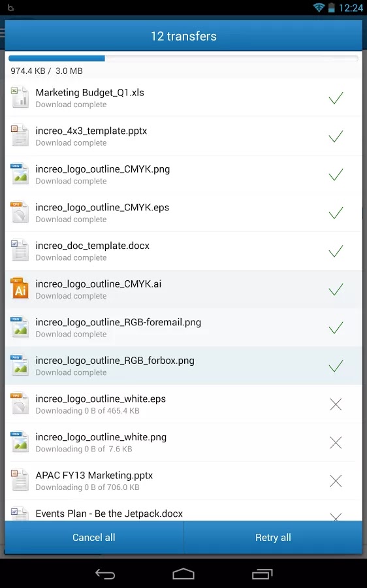367x588 pixels.
Task: Tap the Android back navigation button
Action: click(x=105, y=574)
